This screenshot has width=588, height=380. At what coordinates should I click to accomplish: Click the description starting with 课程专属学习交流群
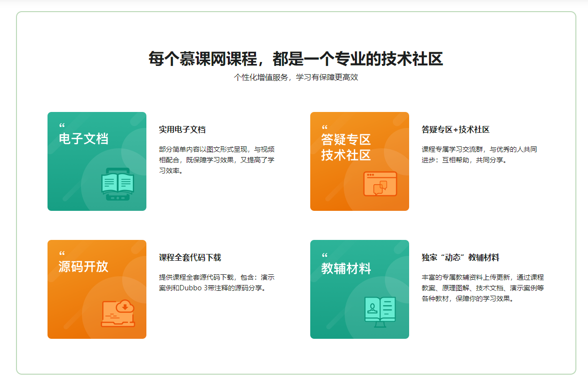click(x=479, y=155)
